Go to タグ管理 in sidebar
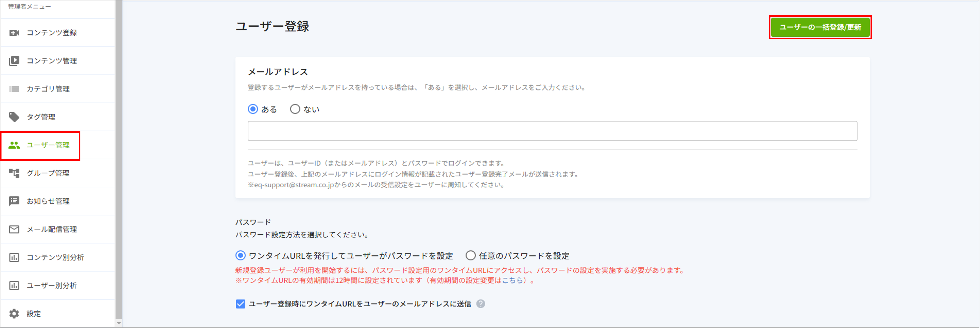 coord(58,117)
